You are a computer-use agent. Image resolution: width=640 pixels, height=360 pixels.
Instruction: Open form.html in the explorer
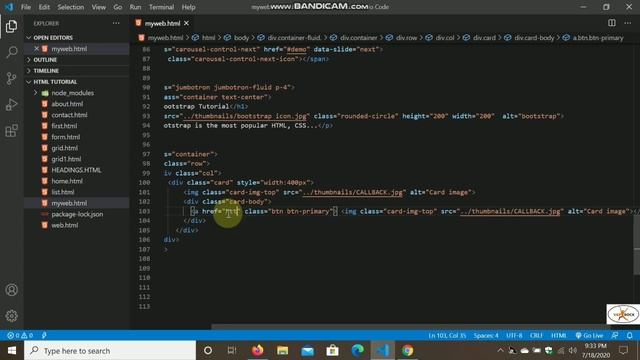pyautogui.click(x=65, y=137)
